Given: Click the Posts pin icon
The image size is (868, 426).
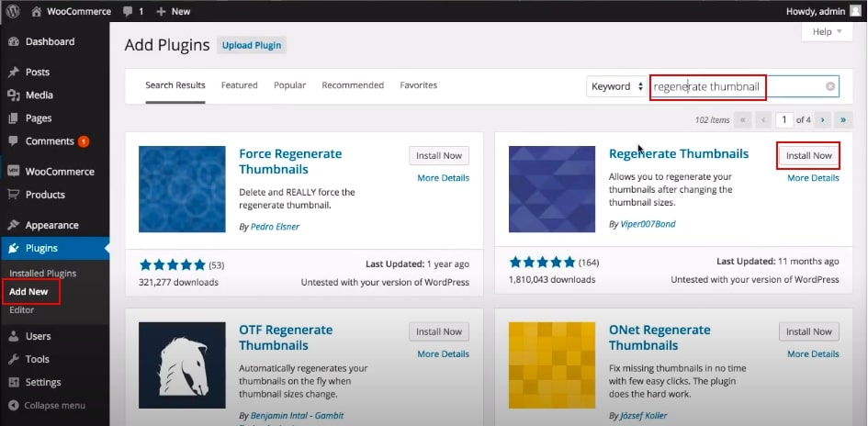Looking at the screenshot, I should point(14,72).
